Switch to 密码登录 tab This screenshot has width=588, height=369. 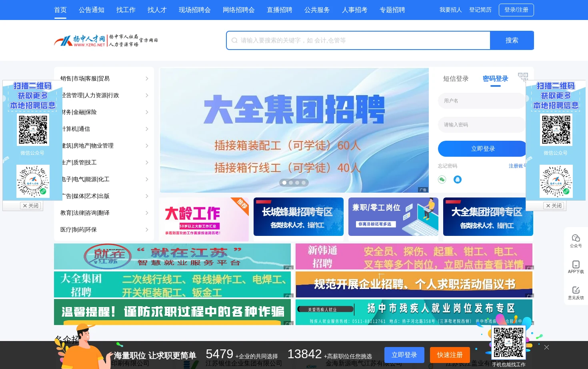coord(496,79)
